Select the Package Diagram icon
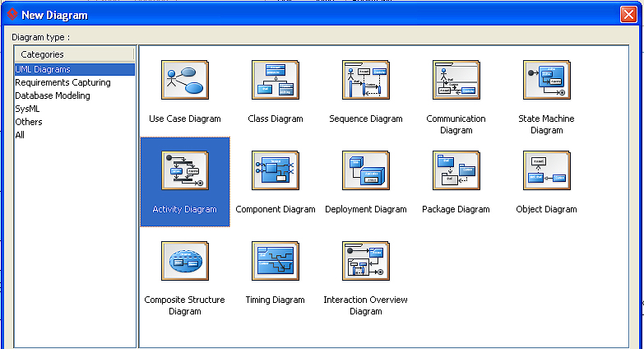644x349 pixels. [x=456, y=170]
